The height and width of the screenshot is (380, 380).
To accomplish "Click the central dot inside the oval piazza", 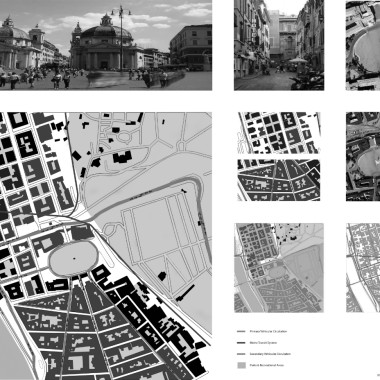I will 74,259.
